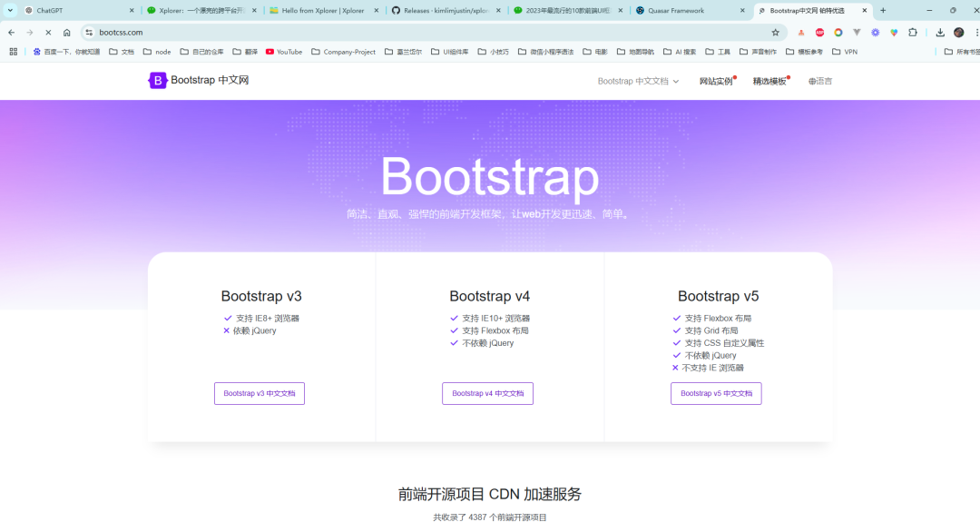The height and width of the screenshot is (532, 980).
Task: Open the AdBlock Plus extension icon
Action: (x=819, y=32)
